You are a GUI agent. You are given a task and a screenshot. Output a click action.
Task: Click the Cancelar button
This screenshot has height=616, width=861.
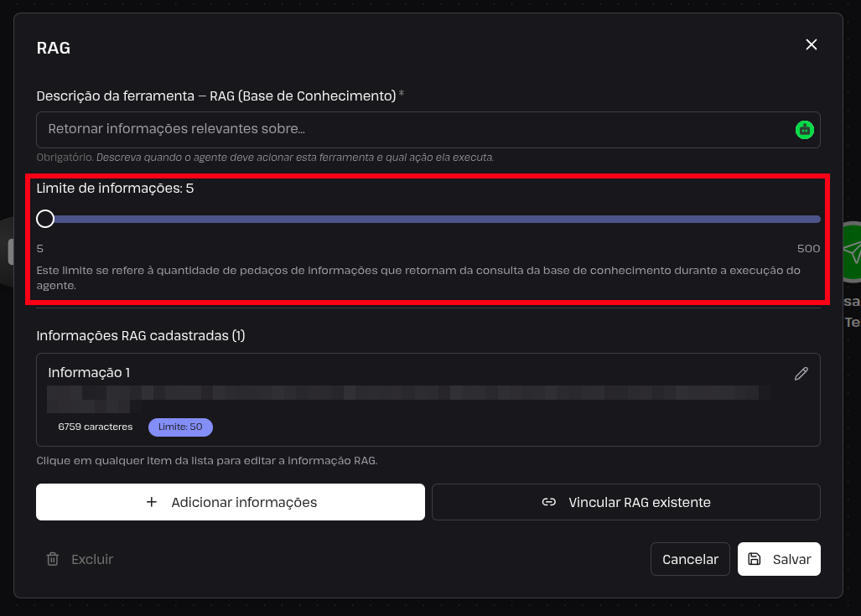[690, 559]
